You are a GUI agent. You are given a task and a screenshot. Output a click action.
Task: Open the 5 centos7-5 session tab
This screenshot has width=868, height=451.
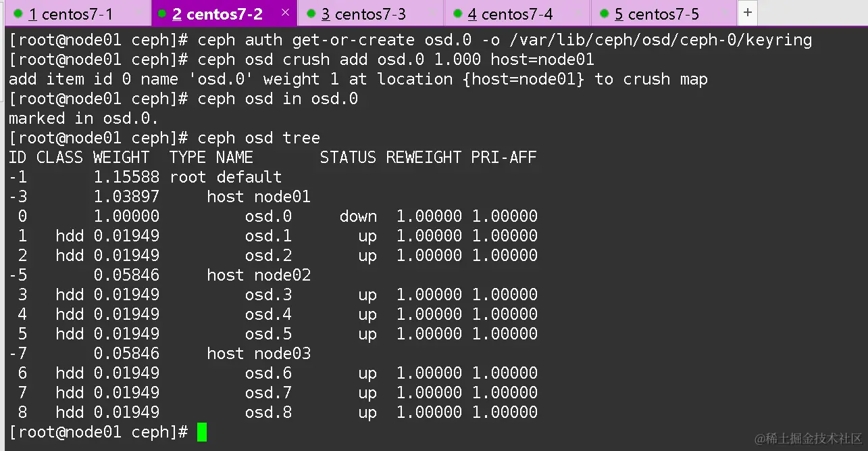coord(664,14)
